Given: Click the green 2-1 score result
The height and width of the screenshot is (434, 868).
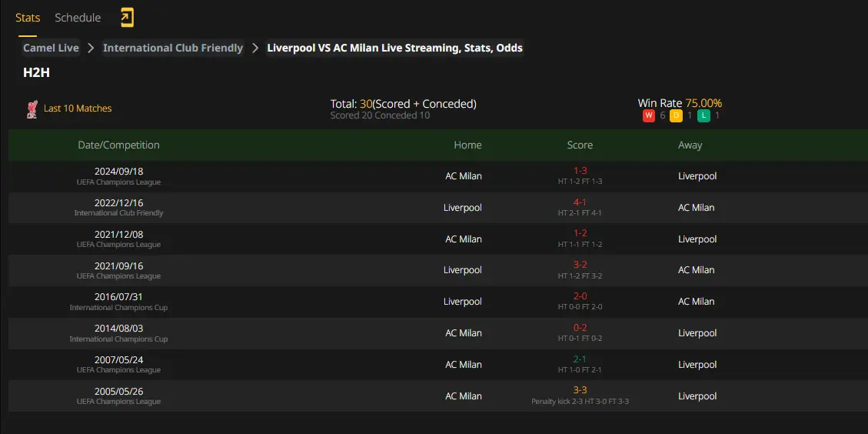Looking at the screenshot, I should tap(580, 359).
